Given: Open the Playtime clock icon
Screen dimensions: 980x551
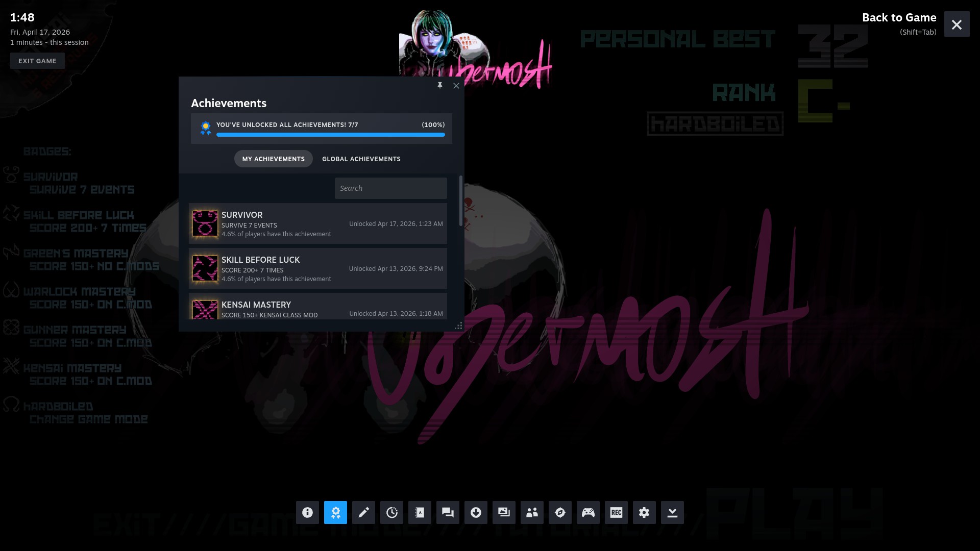Looking at the screenshot, I should pyautogui.click(x=391, y=512).
